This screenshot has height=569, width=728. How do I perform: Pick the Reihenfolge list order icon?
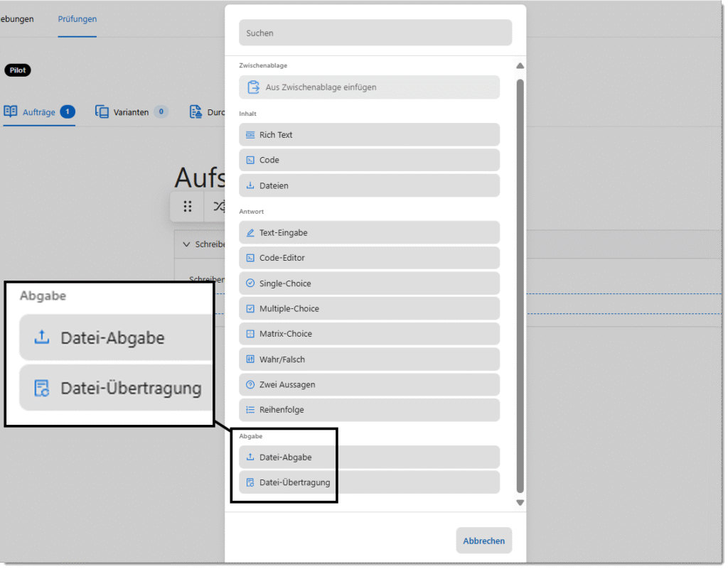tap(250, 410)
